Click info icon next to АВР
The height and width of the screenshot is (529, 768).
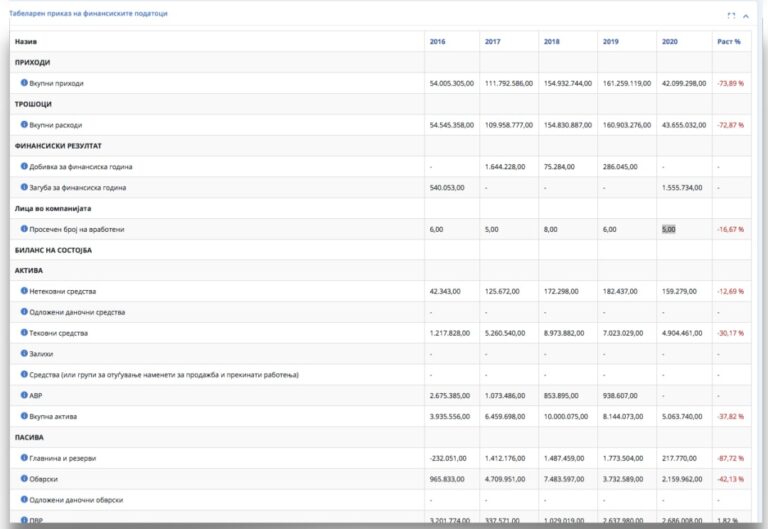click(24, 395)
